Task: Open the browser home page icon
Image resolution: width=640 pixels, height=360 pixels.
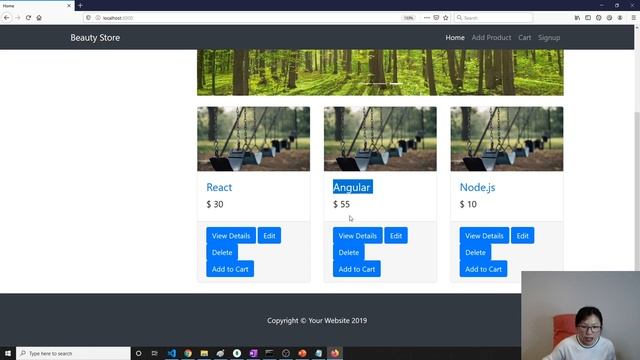Action: click(39, 18)
